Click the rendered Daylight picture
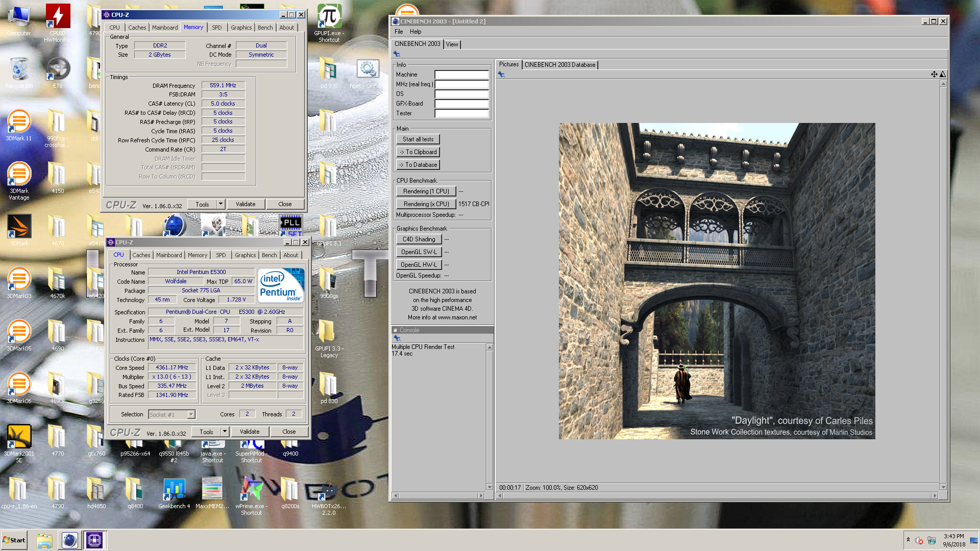The image size is (980, 551). [x=717, y=281]
